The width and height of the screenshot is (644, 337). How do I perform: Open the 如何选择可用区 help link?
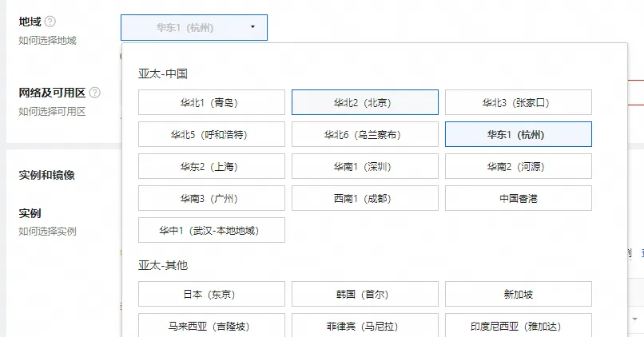click(x=52, y=111)
